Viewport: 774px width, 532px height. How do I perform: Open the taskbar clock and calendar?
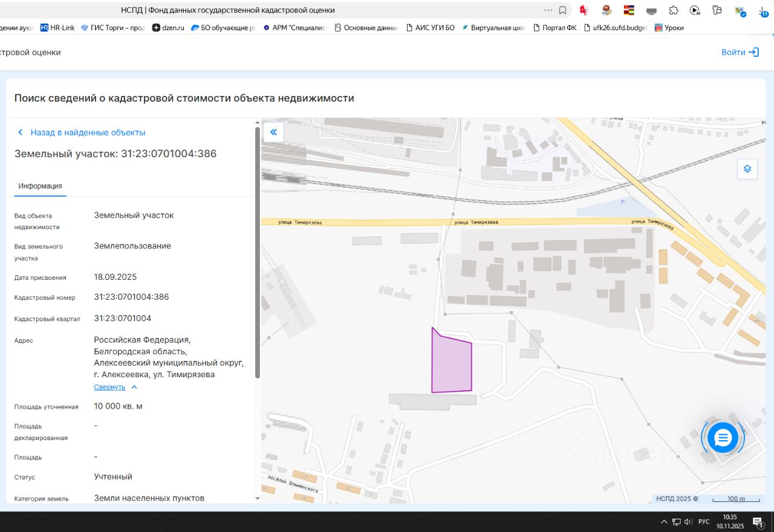click(x=730, y=522)
